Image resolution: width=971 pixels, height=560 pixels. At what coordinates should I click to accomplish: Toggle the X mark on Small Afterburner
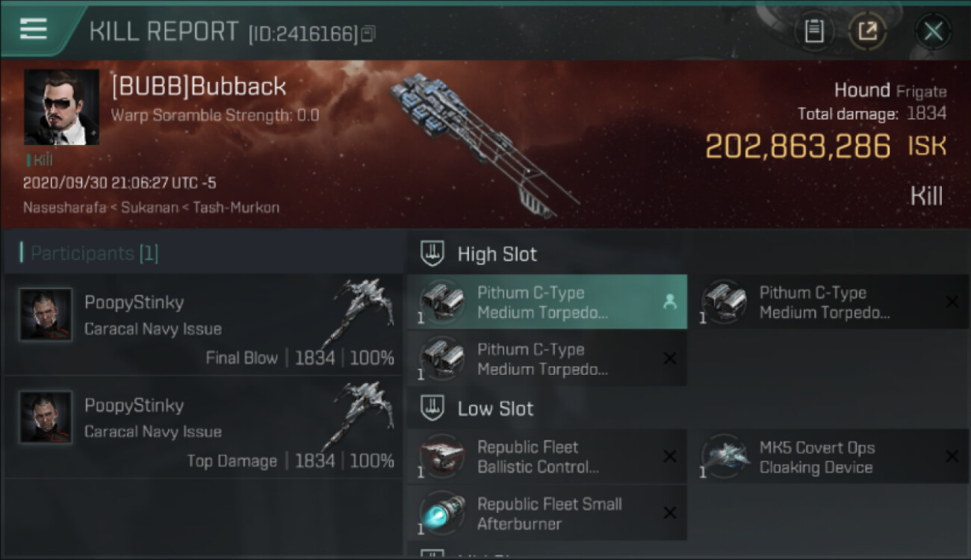coord(670,513)
